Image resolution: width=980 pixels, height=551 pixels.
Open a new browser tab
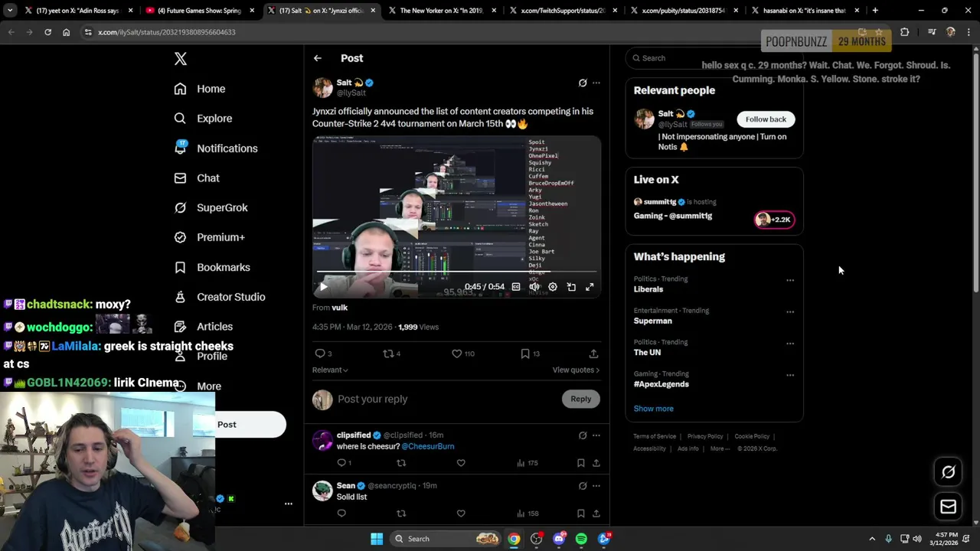coord(875,11)
